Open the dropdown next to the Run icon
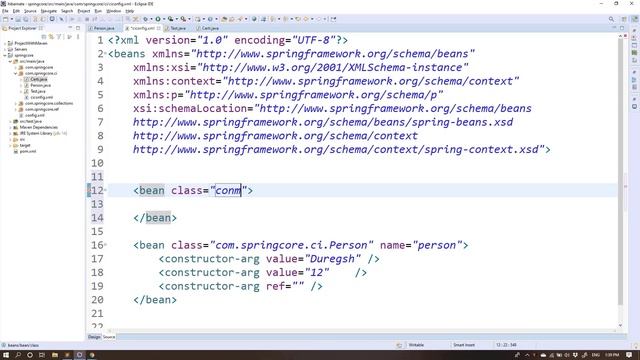This screenshot has height=360, width=640. [164, 19]
